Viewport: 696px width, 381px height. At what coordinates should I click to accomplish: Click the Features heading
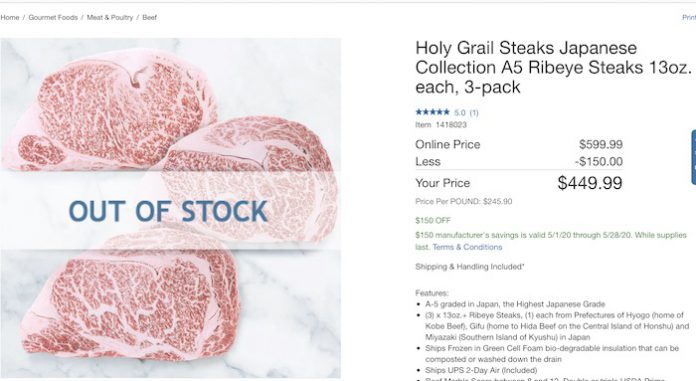[x=431, y=293]
